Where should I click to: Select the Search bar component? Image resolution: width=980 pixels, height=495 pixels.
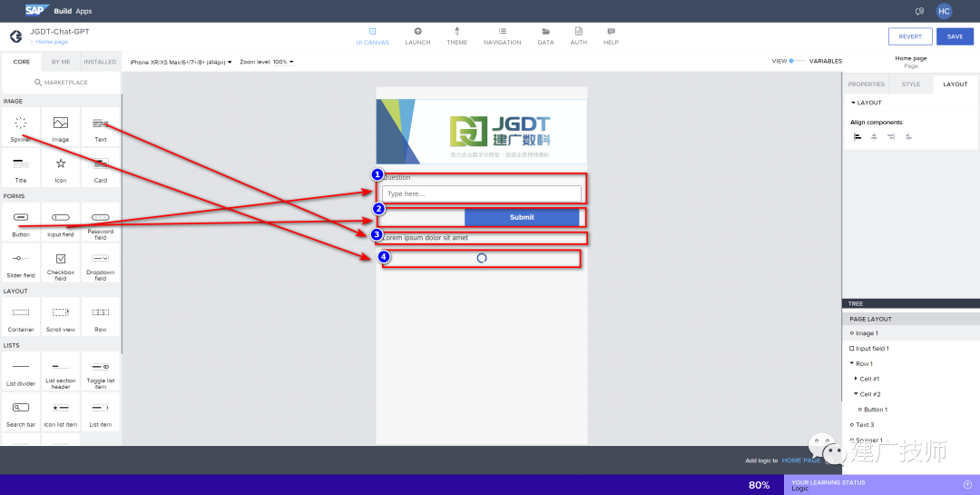[21, 411]
